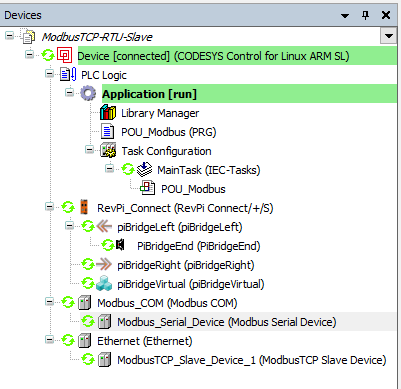Click the piBridgeLeft double-arrow icon

(104, 227)
